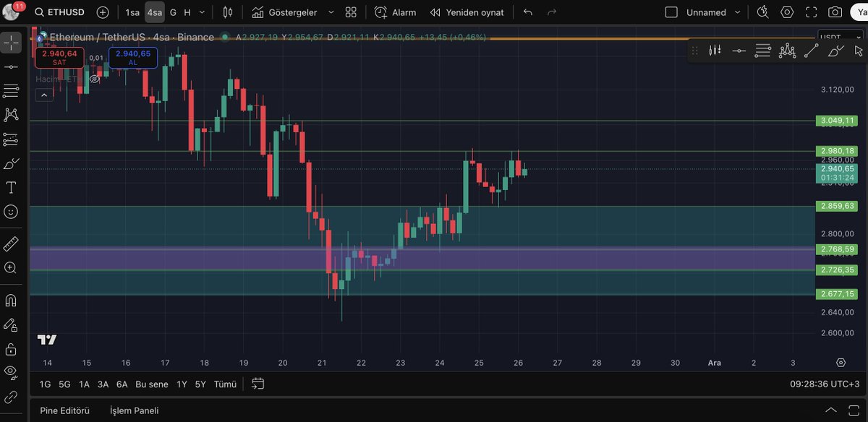This screenshot has height=422, width=868.
Task: Switch to the G daily timeframe
Action: tap(173, 12)
